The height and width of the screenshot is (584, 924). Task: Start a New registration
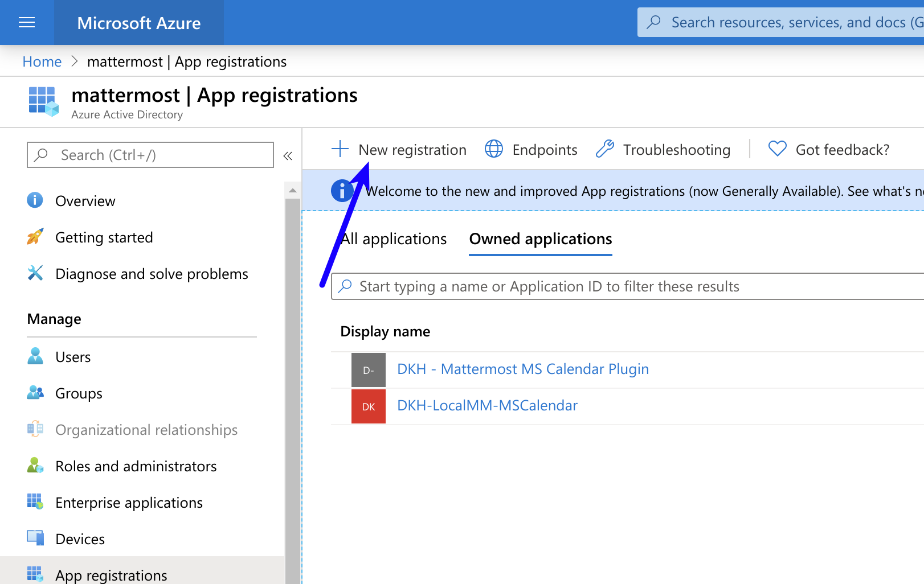412,149
